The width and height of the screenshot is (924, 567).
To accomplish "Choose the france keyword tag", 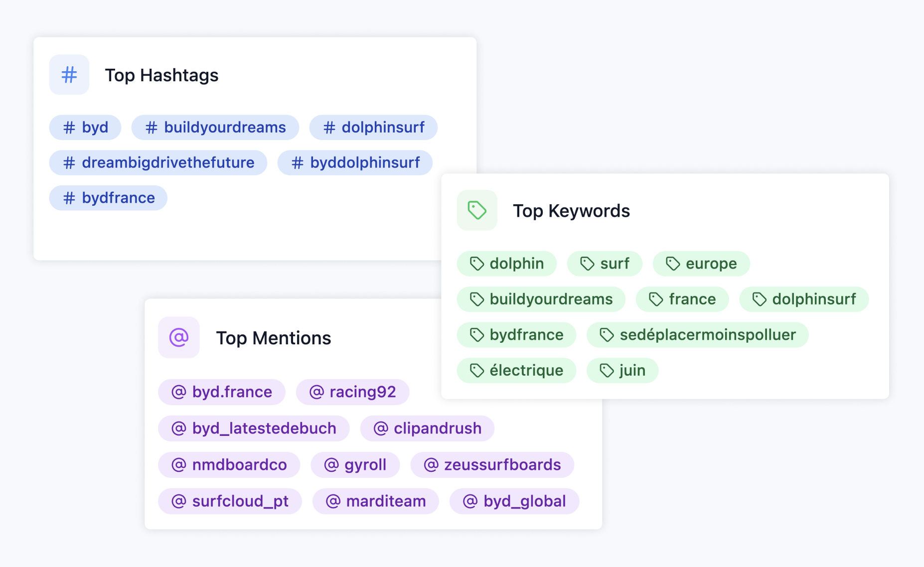I will pos(682,299).
